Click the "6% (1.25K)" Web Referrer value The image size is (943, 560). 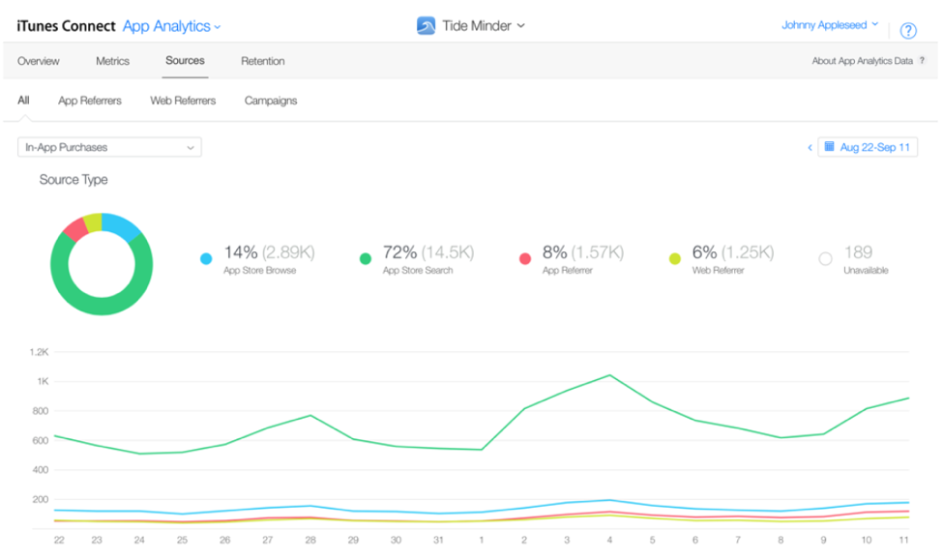coord(732,252)
